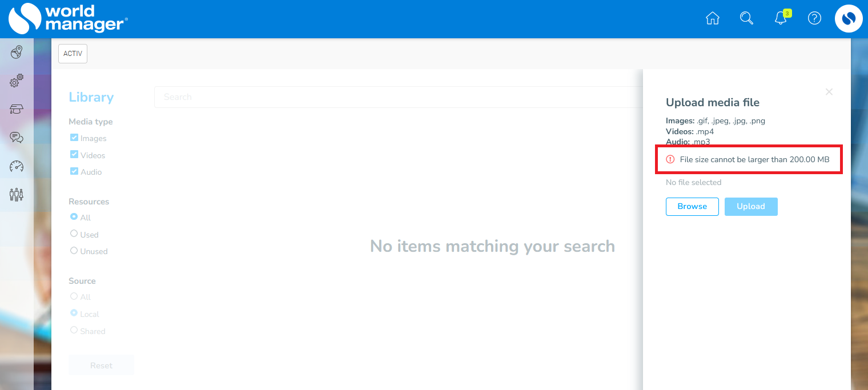Toggle the Audio checkbox
The width and height of the screenshot is (868, 390).
74,171
